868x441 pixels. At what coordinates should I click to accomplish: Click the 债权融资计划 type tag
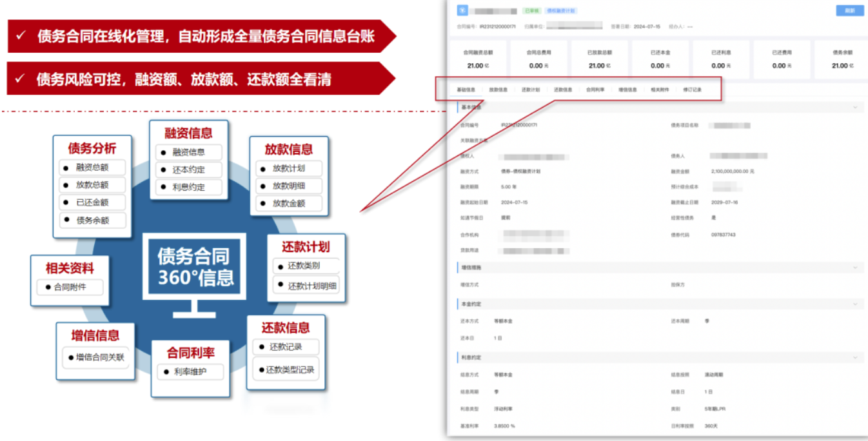pyautogui.click(x=560, y=11)
